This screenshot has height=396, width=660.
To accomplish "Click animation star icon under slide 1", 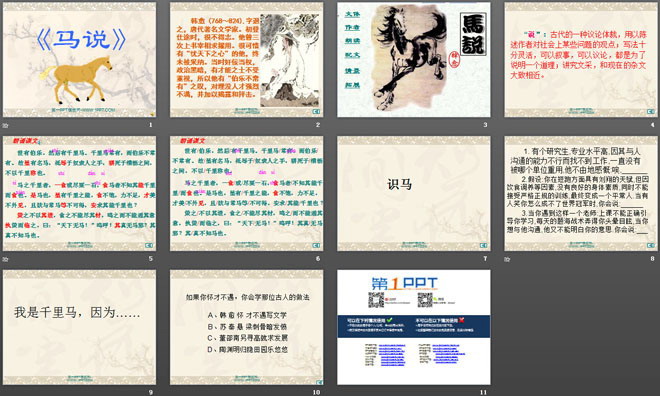I will coord(5,125).
